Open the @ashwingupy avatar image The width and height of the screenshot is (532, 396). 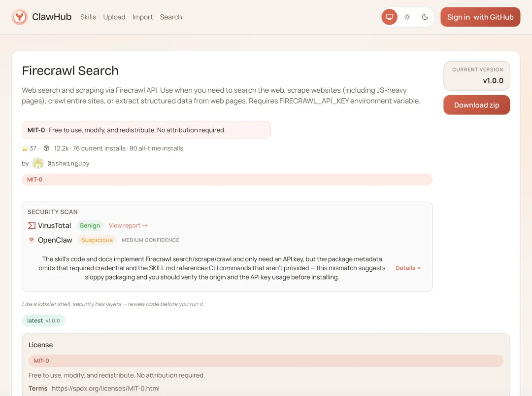pyautogui.click(x=38, y=163)
